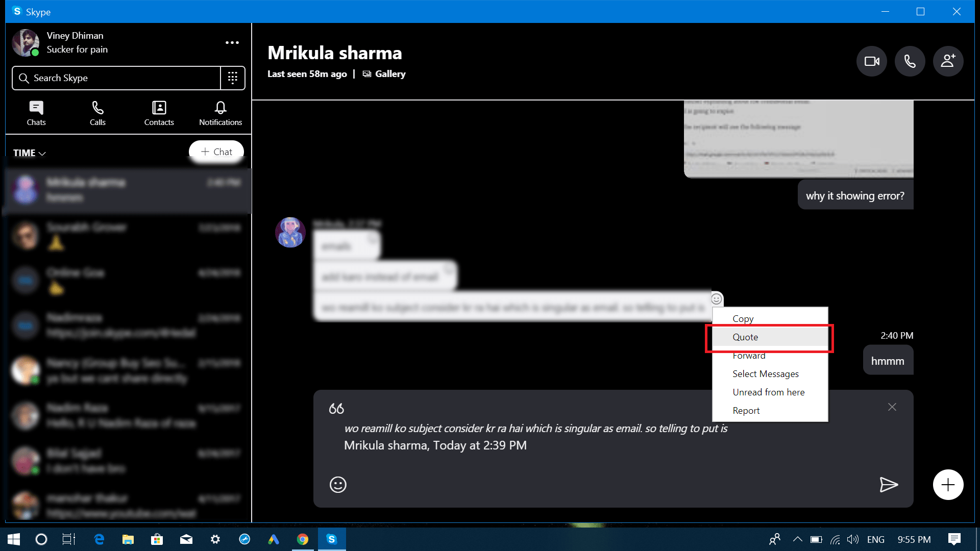Open Contacts from the sidebar

point(159,112)
